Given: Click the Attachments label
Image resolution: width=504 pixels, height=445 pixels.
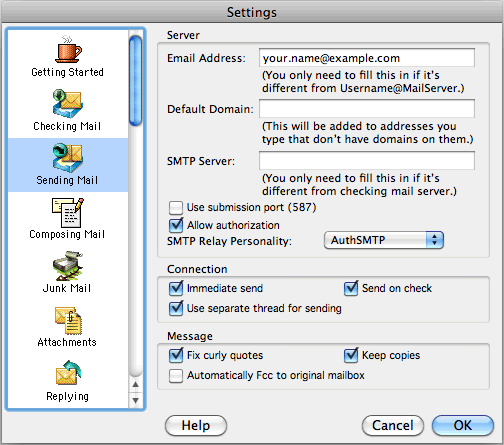Looking at the screenshot, I should pyautogui.click(x=67, y=342).
